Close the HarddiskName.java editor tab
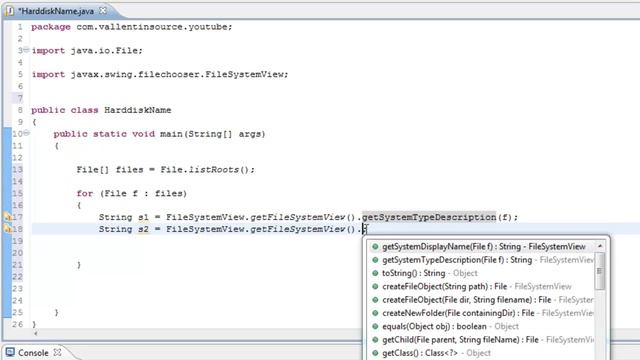 (103, 11)
